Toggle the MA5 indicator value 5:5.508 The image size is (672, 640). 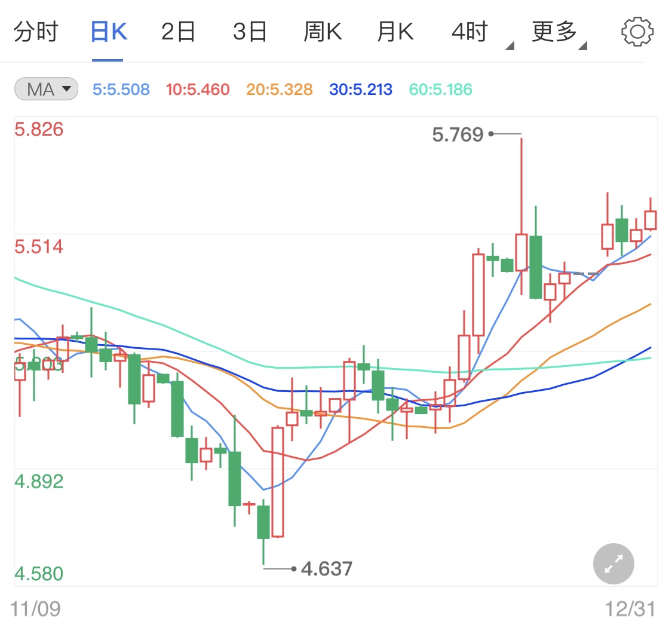point(121,88)
